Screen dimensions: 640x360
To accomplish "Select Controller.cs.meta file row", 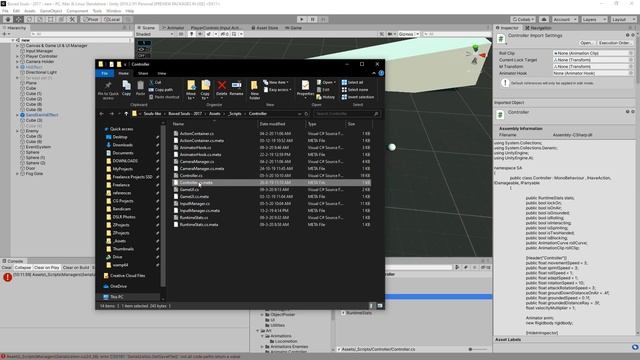I will click(271, 183).
